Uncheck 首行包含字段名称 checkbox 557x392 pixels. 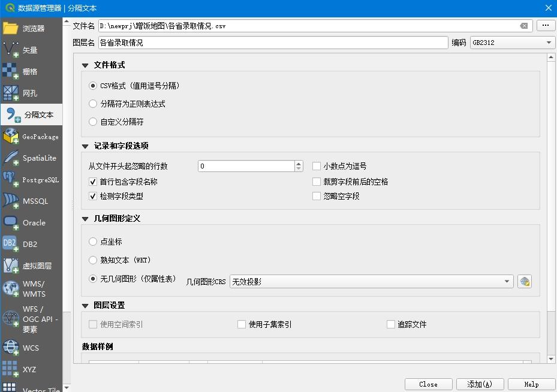[93, 182]
